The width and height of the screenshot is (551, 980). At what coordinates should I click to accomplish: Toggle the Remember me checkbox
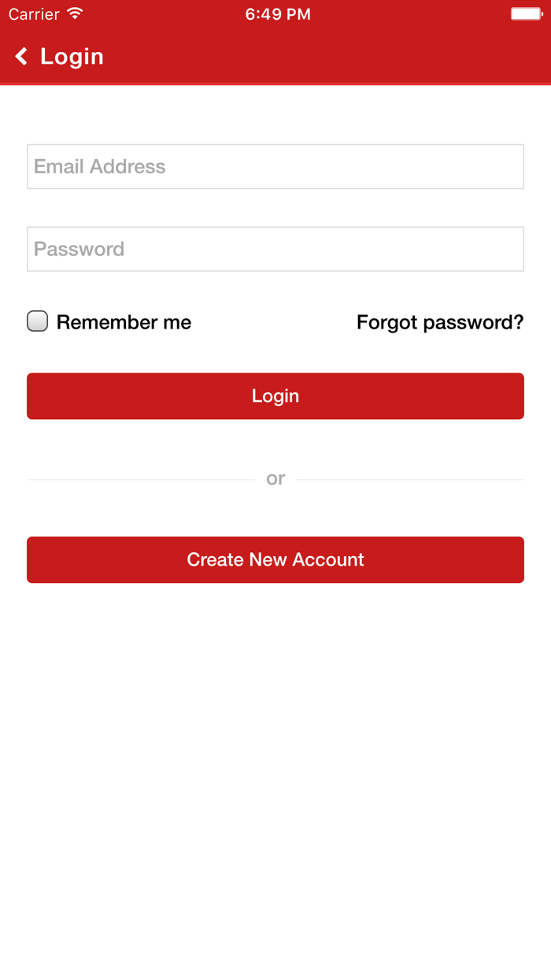tap(37, 321)
